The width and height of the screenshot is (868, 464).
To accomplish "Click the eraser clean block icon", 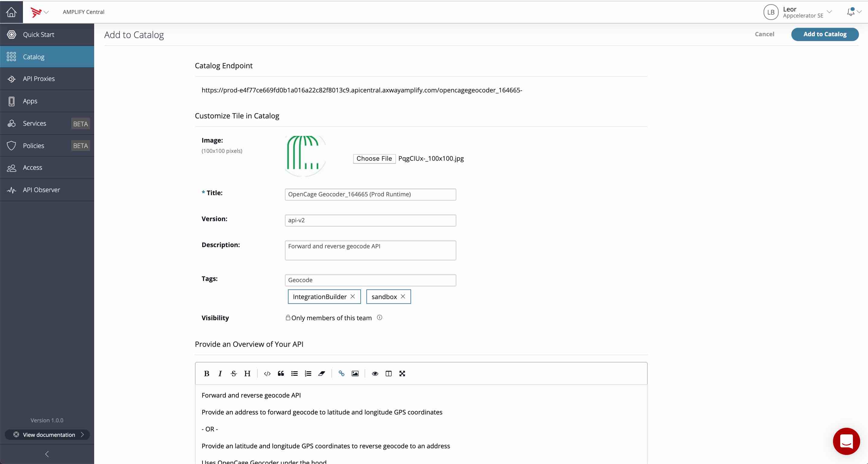I will [x=321, y=373].
